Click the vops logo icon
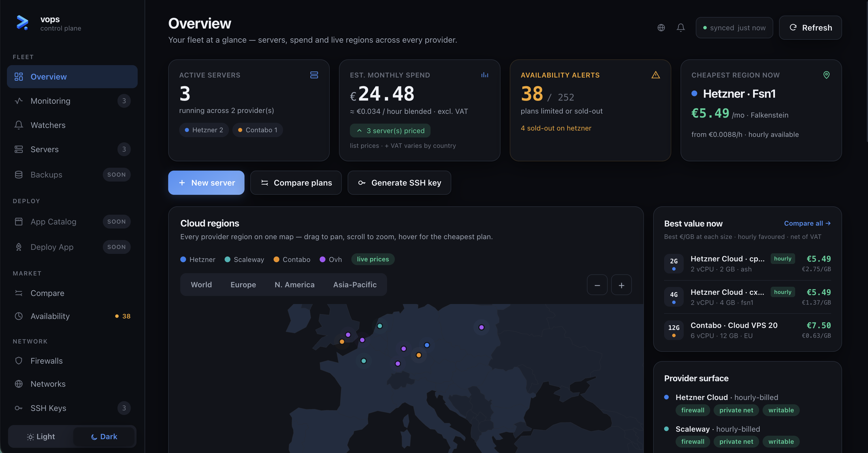Image resolution: width=868 pixels, height=453 pixels. pyautogui.click(x=22, y=23)
